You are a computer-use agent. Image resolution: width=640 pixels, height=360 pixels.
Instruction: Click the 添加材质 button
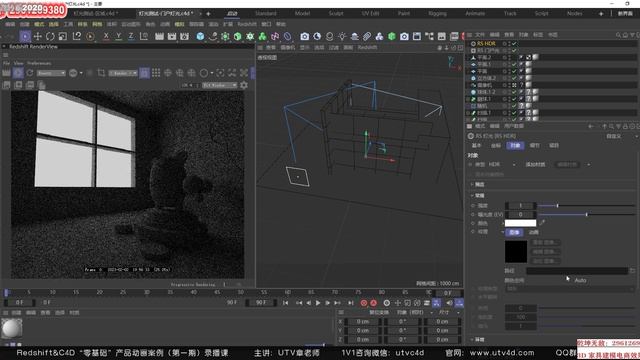coord(535,164)
